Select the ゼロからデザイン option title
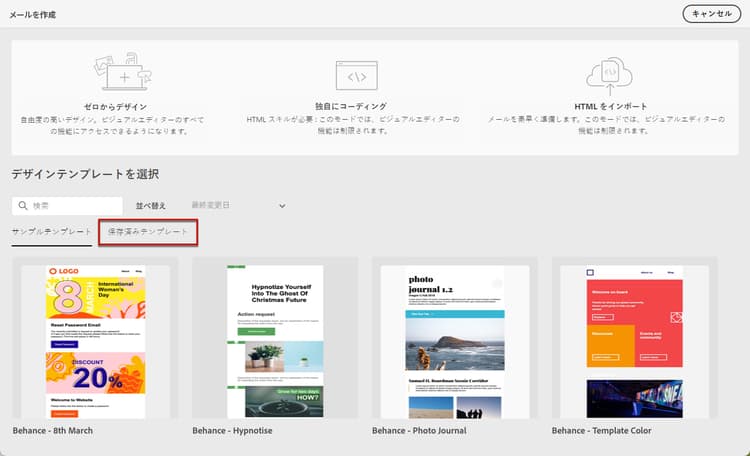The height and width of the screenshot is (456, 750). click(115, 107)
